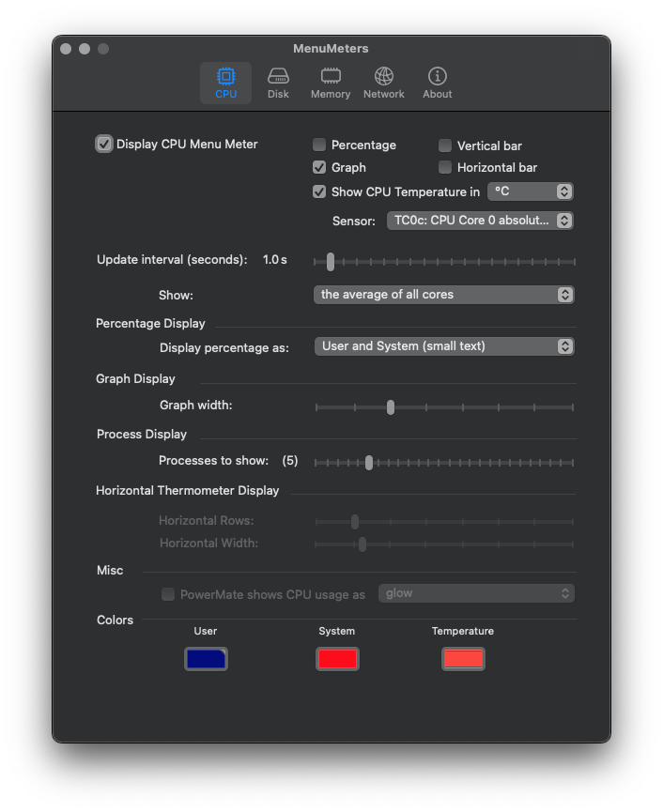663x812 pixels.
Task: Open the °C temperature unit dropdown
Action: coord(530,192)
